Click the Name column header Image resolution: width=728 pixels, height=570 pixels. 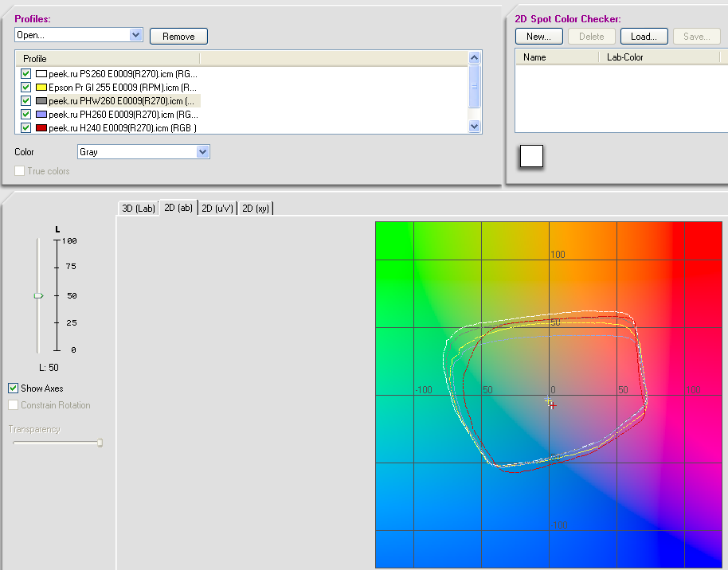coord(557,57)
